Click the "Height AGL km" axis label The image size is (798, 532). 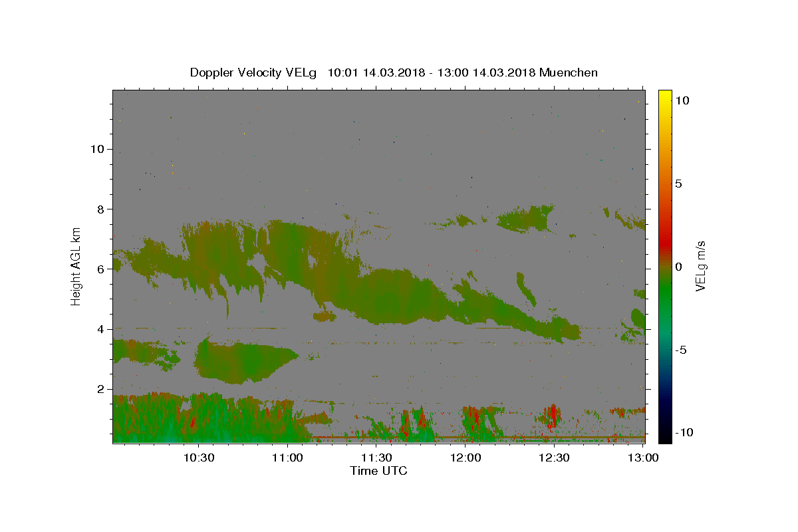pyautogui.click(x=76, y=265)
